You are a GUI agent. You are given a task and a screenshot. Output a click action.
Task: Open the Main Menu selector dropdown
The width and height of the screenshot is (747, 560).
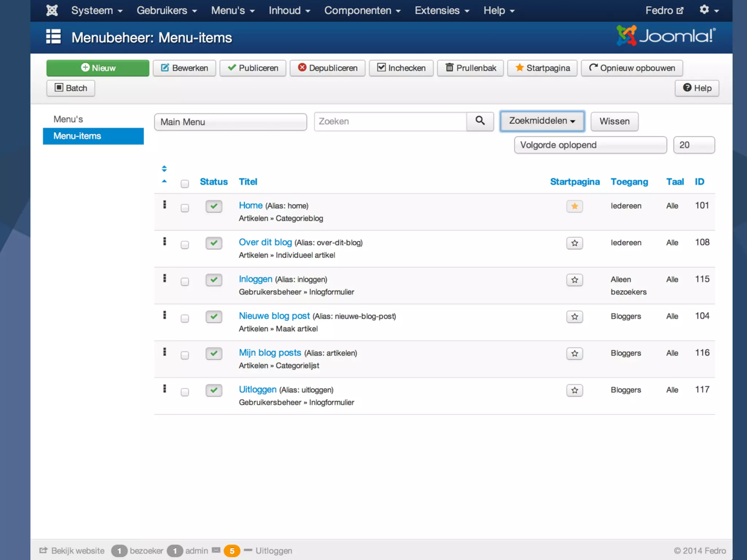point(230,122)
